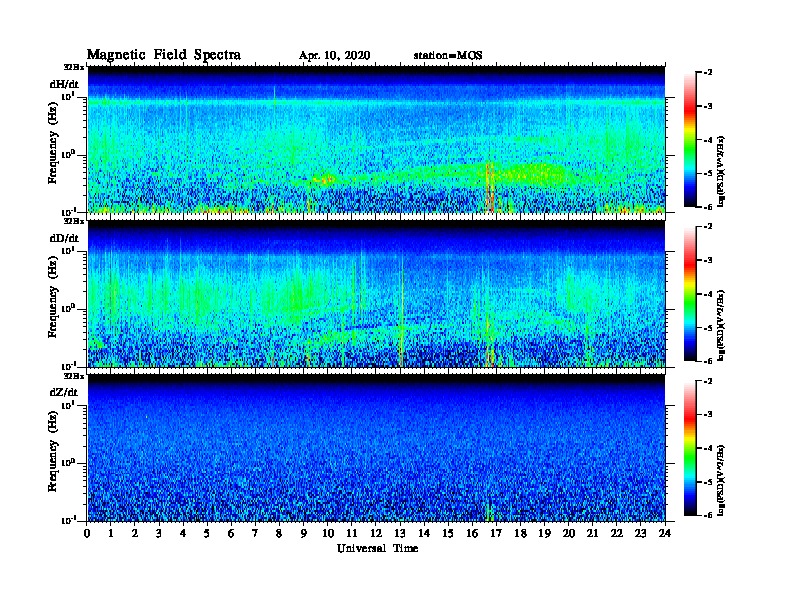Viewport: 792px width, 612px height.
Task: Click hour tick label "4" on time axis
Action: (x=183, y=534)
